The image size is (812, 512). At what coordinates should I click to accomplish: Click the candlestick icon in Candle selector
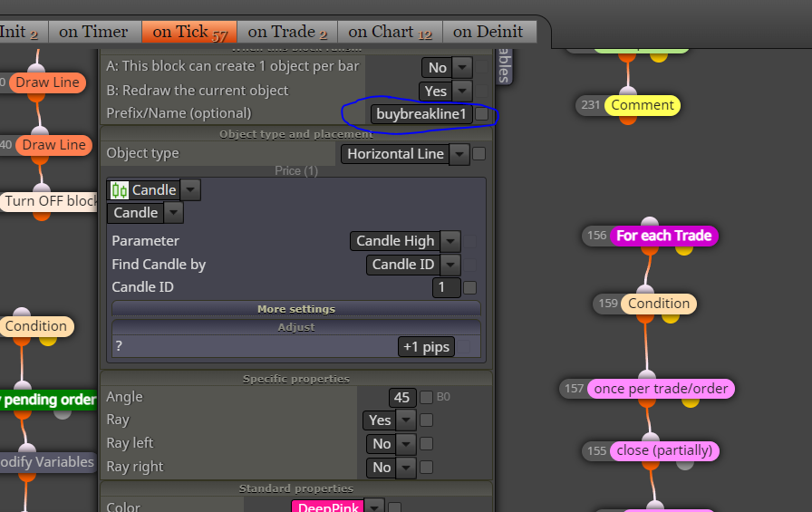click(119, 190)
